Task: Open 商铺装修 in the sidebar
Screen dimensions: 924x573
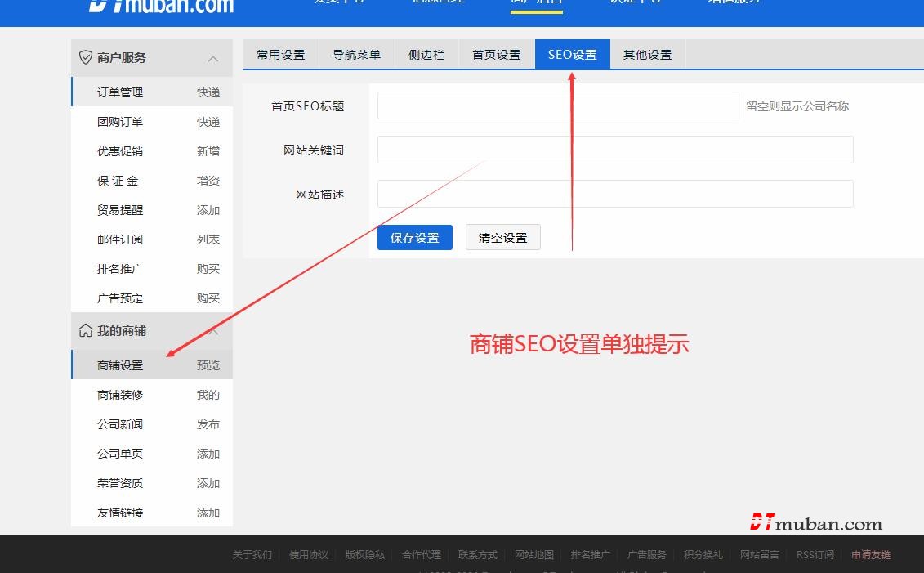Action: point(120,395)
